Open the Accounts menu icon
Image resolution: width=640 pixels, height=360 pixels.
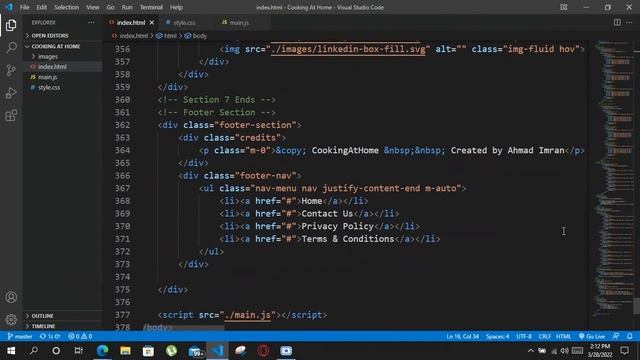coord(11,297)
